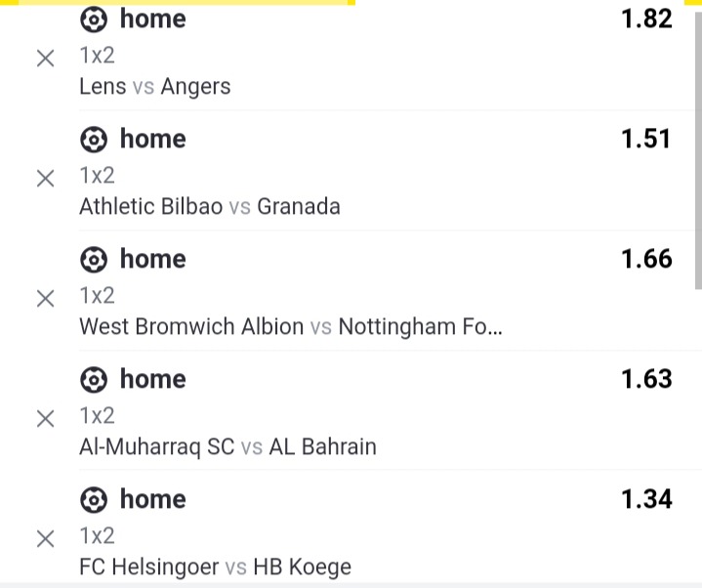Click the 1.51 odds value

646,139
